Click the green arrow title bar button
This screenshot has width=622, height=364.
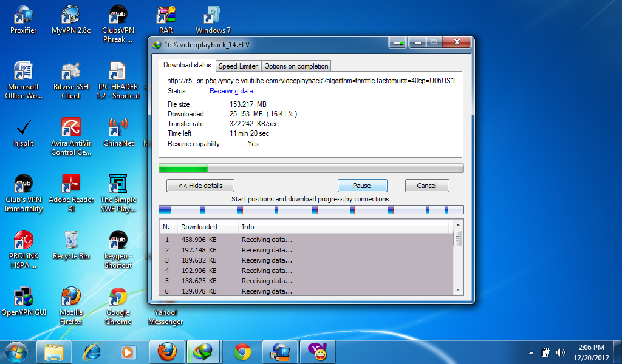(x=398, y=42)
